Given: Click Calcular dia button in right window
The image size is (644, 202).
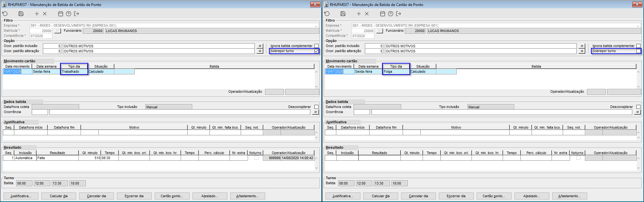Looking at the screenshot, I should [x=381, y=196].
